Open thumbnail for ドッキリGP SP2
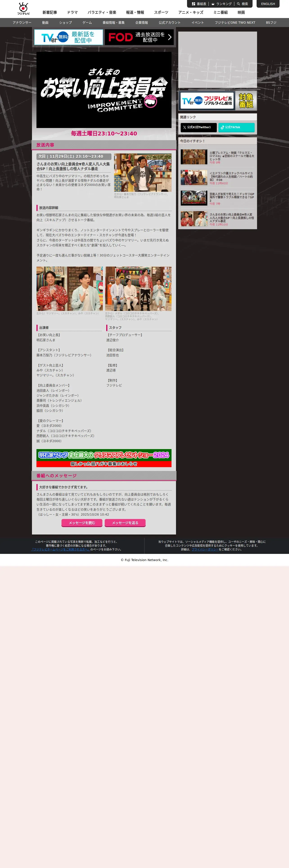The image size is (289, 868). pos(194,198)
